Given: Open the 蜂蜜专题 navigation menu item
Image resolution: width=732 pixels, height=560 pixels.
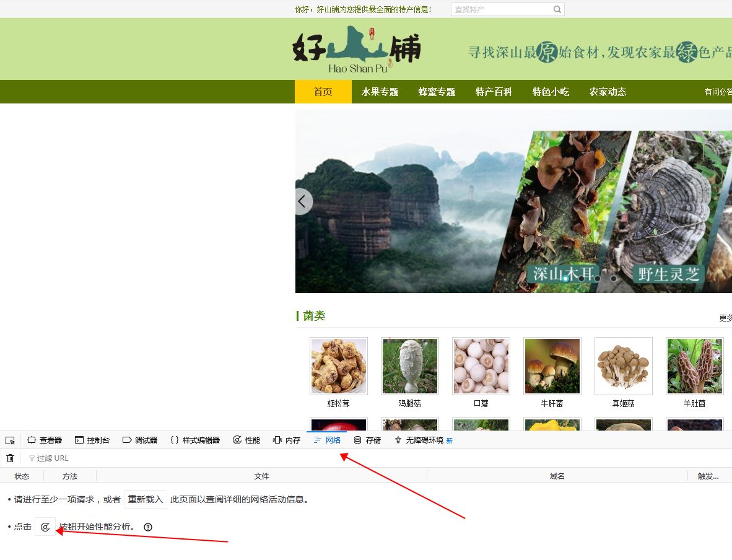Looking at the screenshot, I should pyautogui.click(x=437, y=92).
